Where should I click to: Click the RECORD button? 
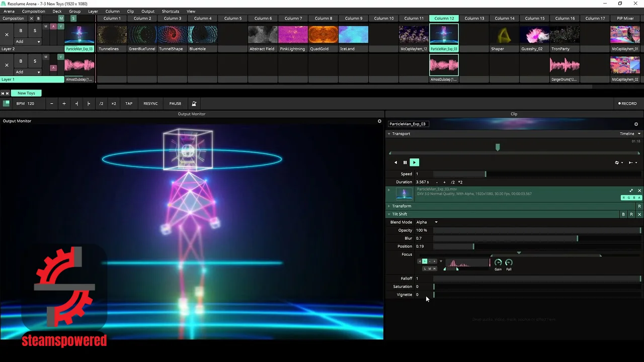[627, 104]
